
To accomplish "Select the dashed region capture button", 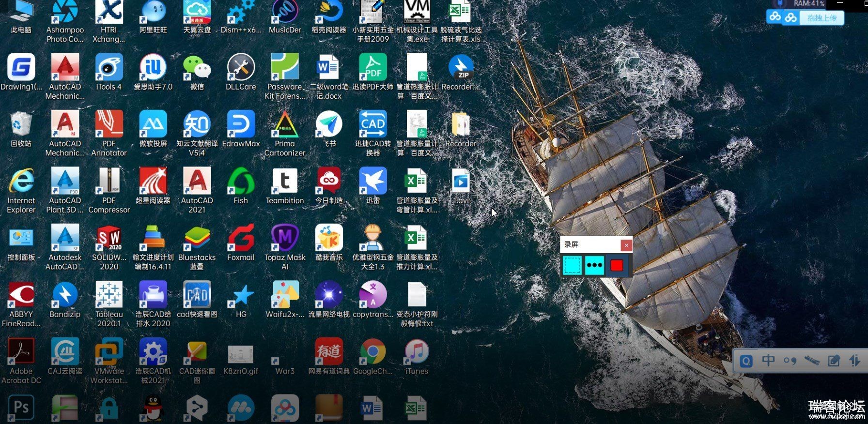I will coord(572,265).
